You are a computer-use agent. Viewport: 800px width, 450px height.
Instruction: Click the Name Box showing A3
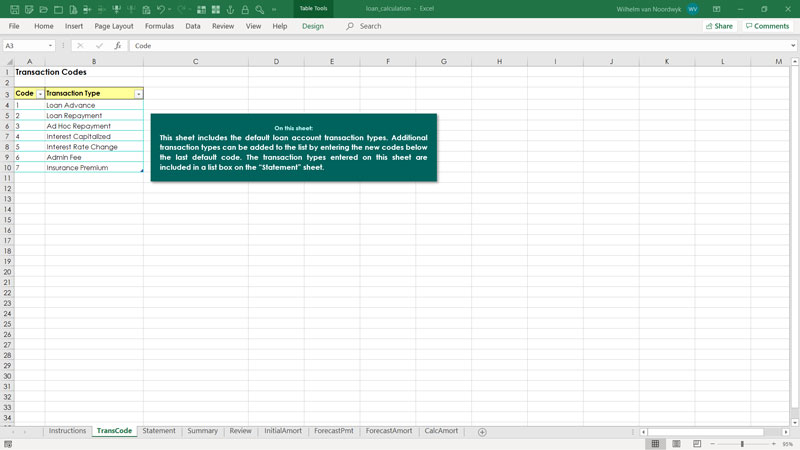click(x=24, y=45)
